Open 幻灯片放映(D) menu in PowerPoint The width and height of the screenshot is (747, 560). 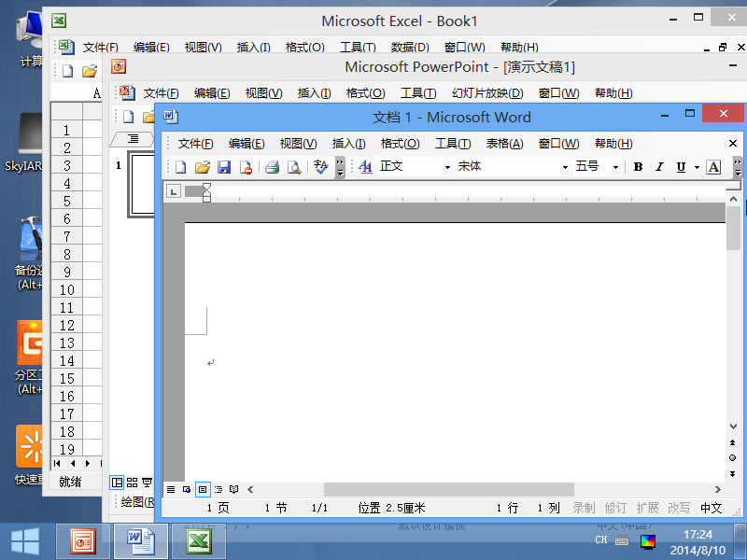pyautogui.click(x=487, y=92)
